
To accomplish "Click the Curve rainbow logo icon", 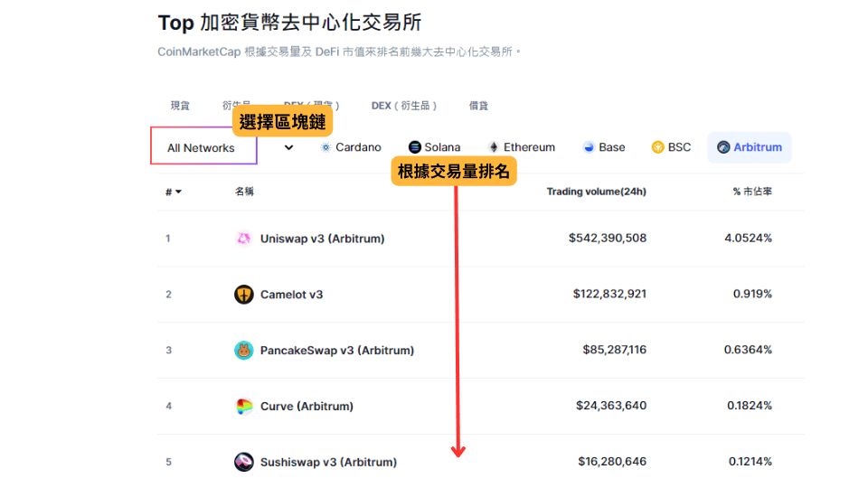I will click(x=244, y=407).
